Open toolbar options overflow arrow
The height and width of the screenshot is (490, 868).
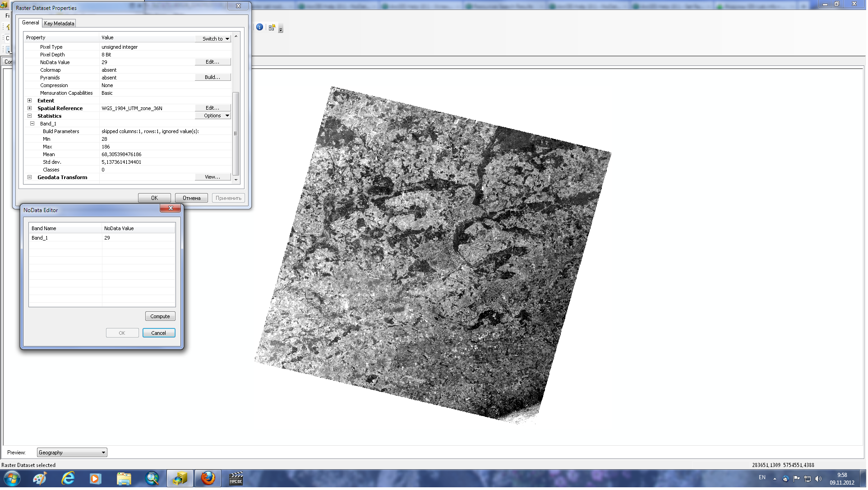[281, 29]
